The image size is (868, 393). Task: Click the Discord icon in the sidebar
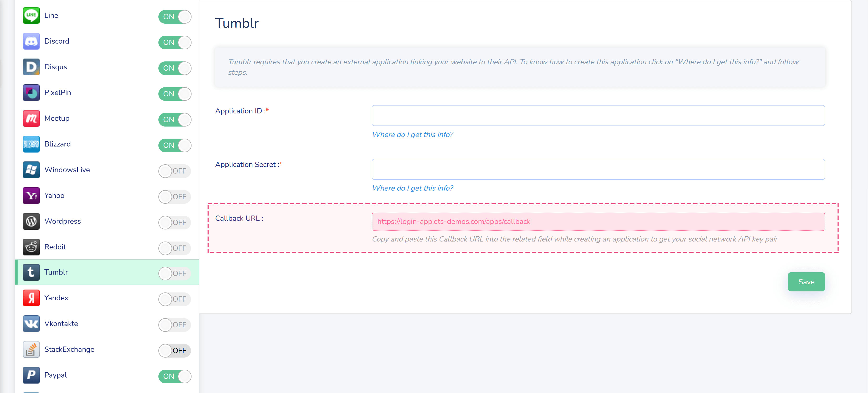31,41
